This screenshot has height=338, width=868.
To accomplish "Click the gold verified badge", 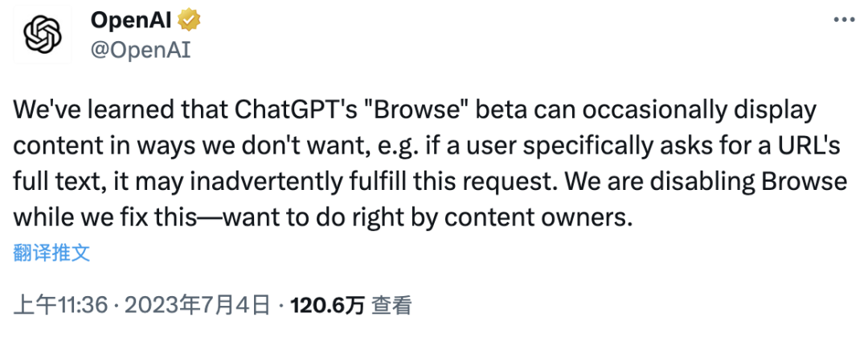I will coord(189,22).
